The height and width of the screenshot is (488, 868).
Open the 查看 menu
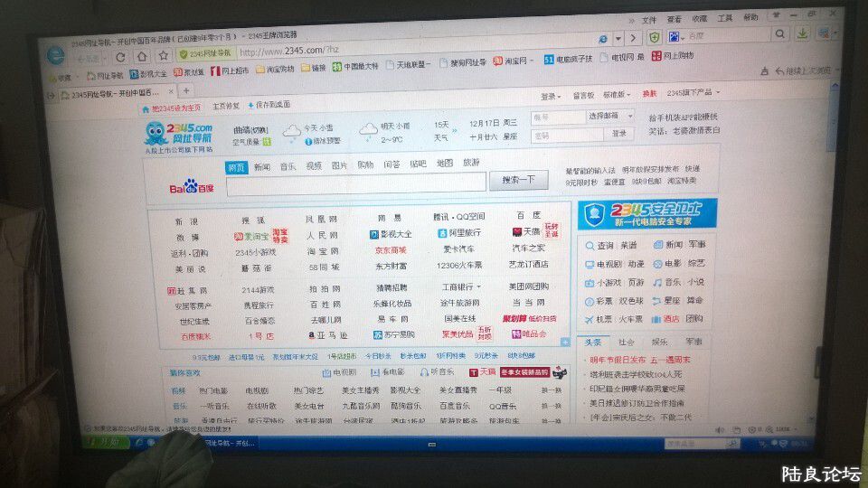(x=674, y=19)
